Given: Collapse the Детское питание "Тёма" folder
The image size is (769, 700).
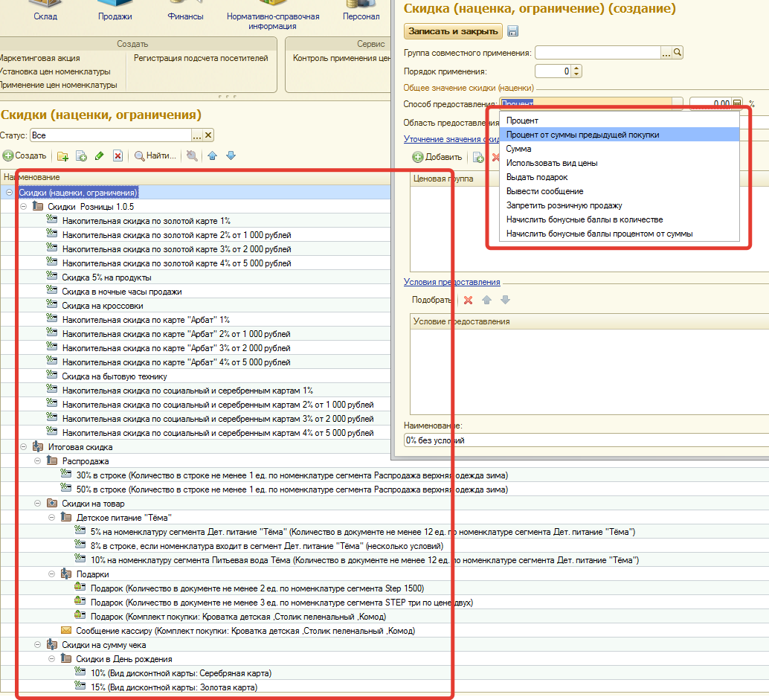Looking at the screenshot, I should click(52, 518).
